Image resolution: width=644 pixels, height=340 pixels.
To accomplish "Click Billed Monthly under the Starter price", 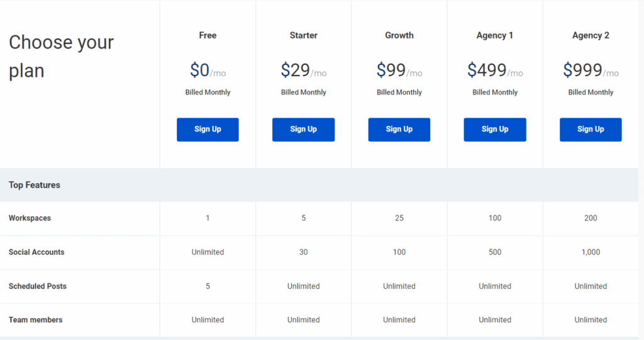I will pyautogui.click(x=303, y=93).
